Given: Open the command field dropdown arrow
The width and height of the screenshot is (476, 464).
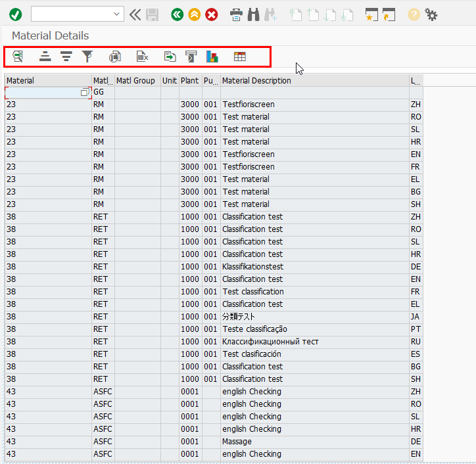Looking at the screenshot, I should pyautogui.click(x=116, y=14).
